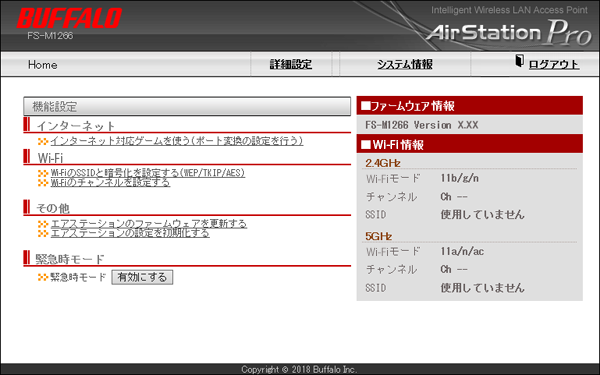Click Intelligent Wireless LAN Access Point text
The height and width of the screenshot is (375, 600).
point(509,10)
